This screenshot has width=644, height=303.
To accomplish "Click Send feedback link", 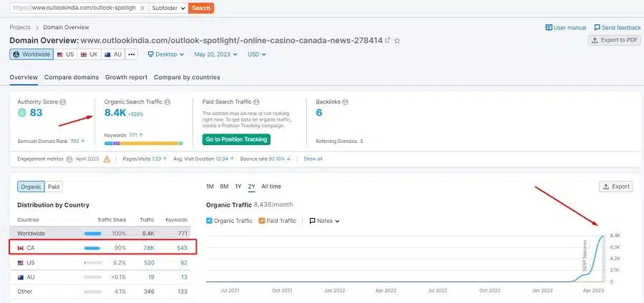I will (618, 27).
